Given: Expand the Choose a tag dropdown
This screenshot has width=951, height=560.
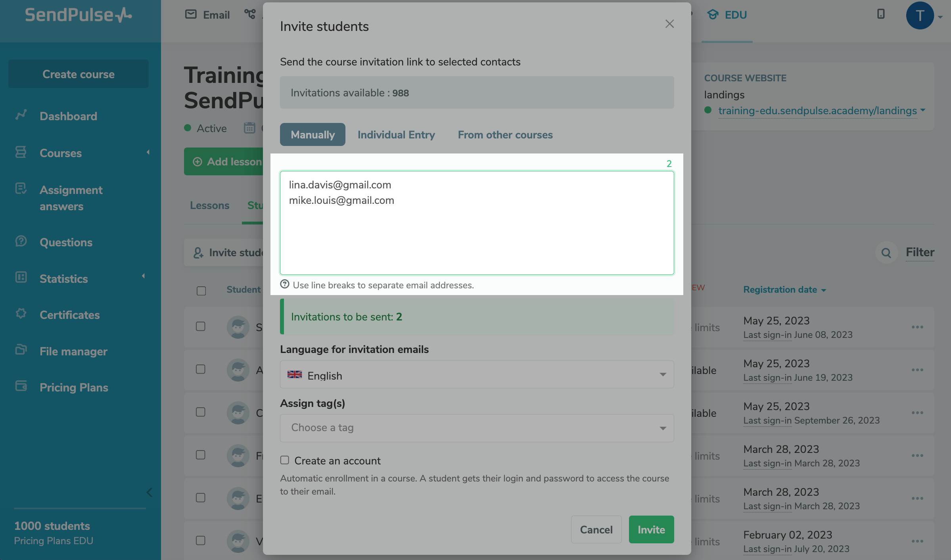Looking at the screenshot, I should [477, 428].
